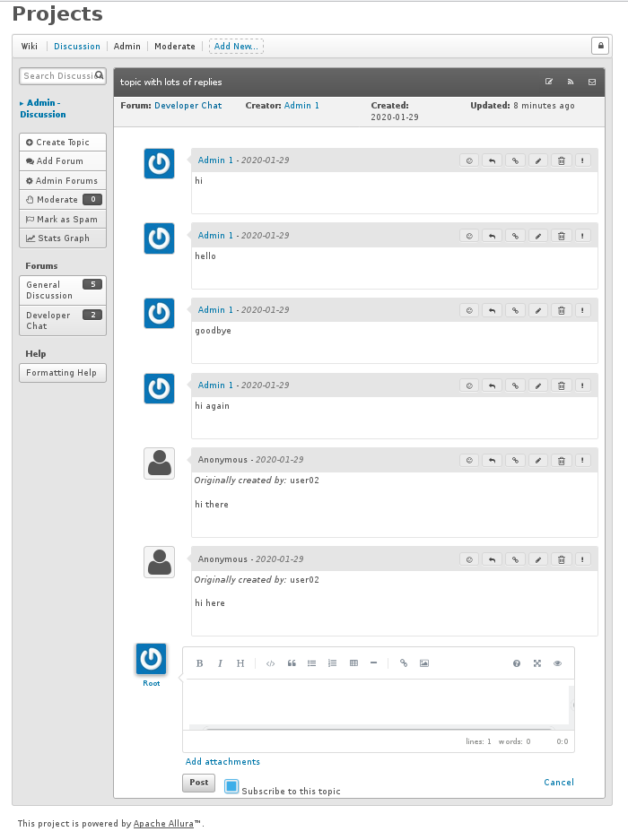Viewport: 628px width, 840px height.
Task: Switch to the Wiki tab
Action: click(x=30, y=46)
